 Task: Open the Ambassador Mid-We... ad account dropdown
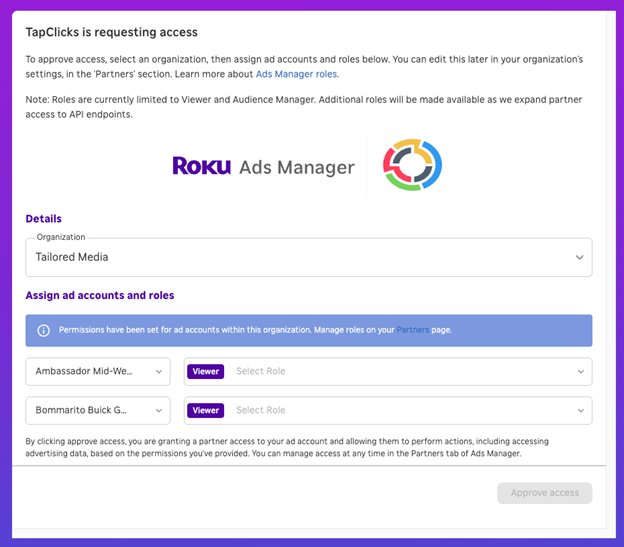98,372
